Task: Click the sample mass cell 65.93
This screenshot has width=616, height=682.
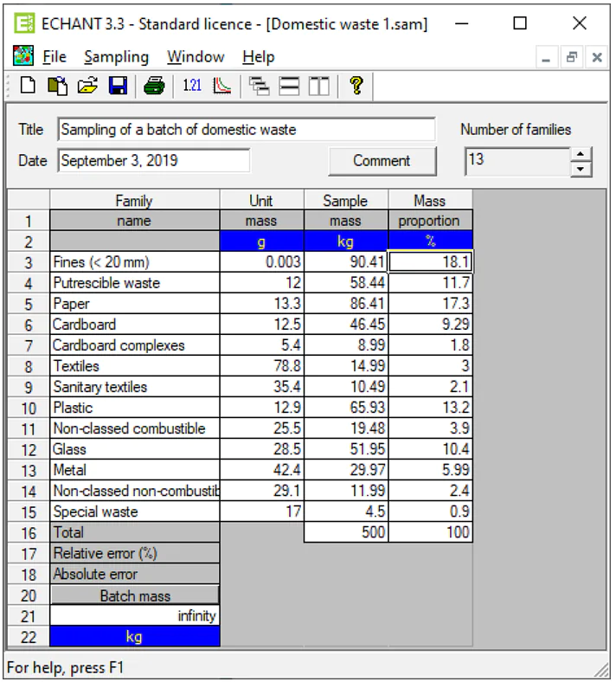Action: (346, 408)
